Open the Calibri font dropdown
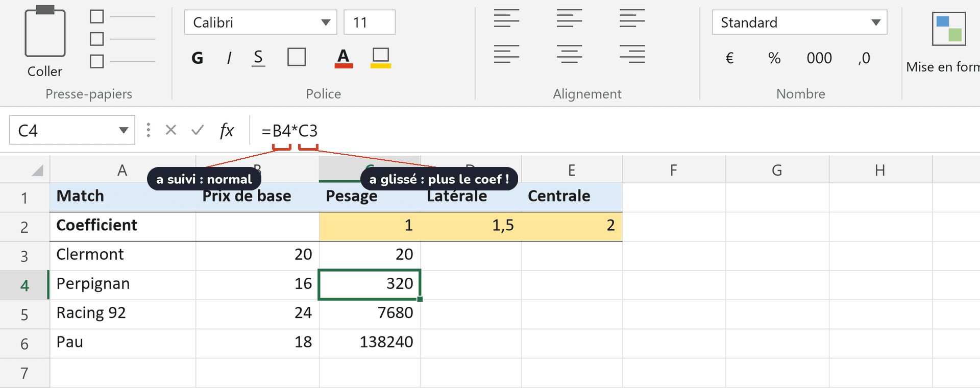The width and height of the screenshot is (980, 388). [326, 22]
